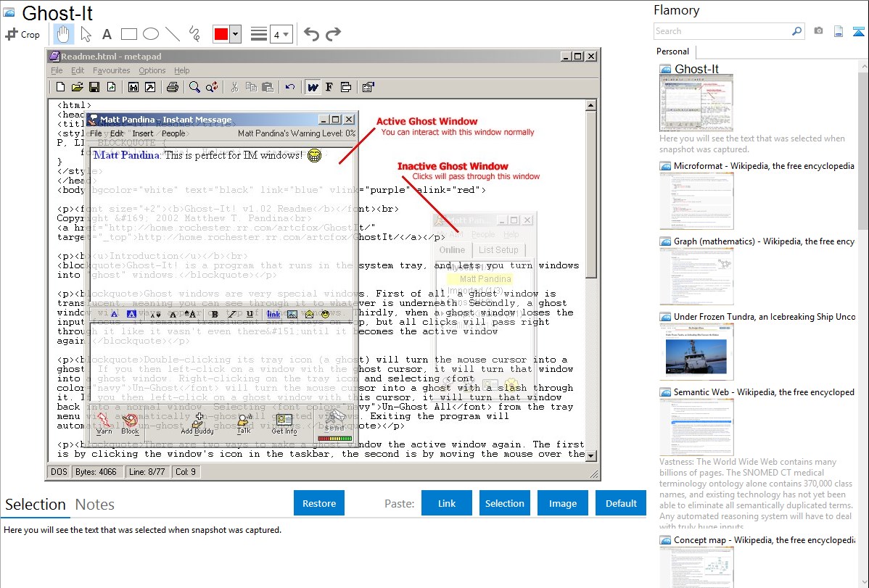Open the Semantic Web snapshot thumbnail
869x588 pixels.
point(696,427)
